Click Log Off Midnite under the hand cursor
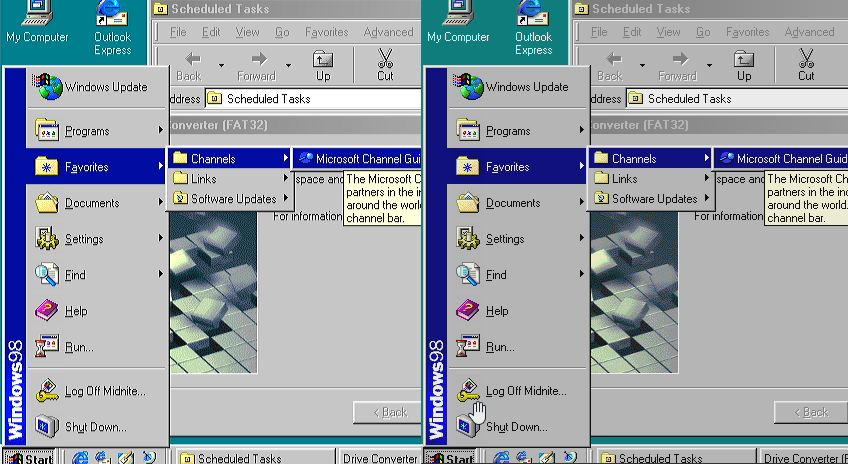The width and height of the screenshot is (848, 464). [x=525, y=391]
